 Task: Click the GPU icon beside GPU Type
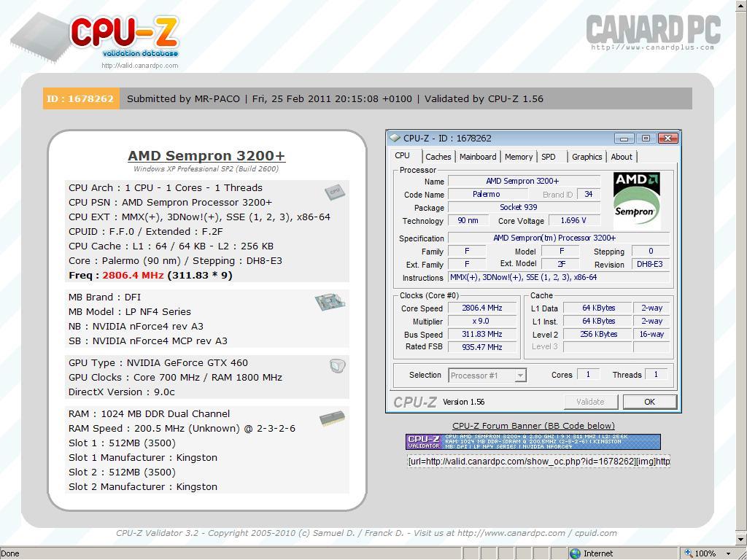[x=337, y=366]
